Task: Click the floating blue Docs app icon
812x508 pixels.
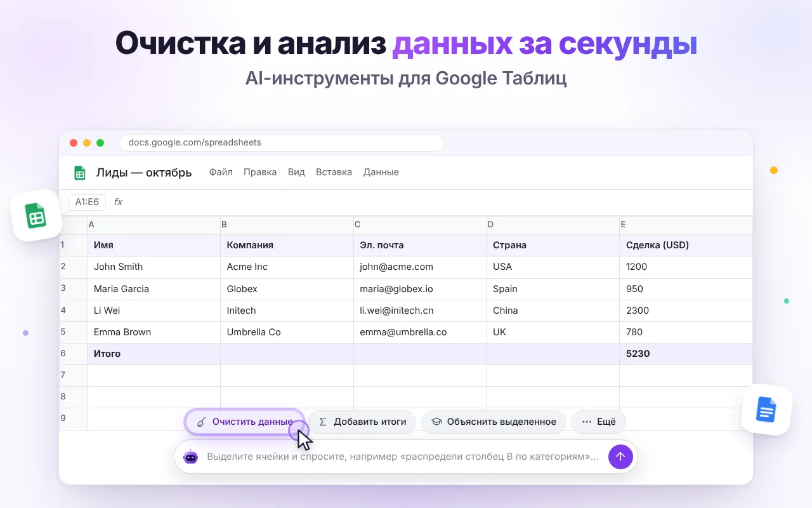Action: 766,410
